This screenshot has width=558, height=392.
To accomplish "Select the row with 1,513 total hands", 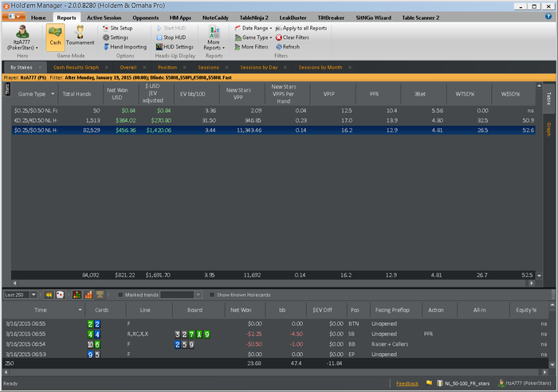I will (273, 120).
